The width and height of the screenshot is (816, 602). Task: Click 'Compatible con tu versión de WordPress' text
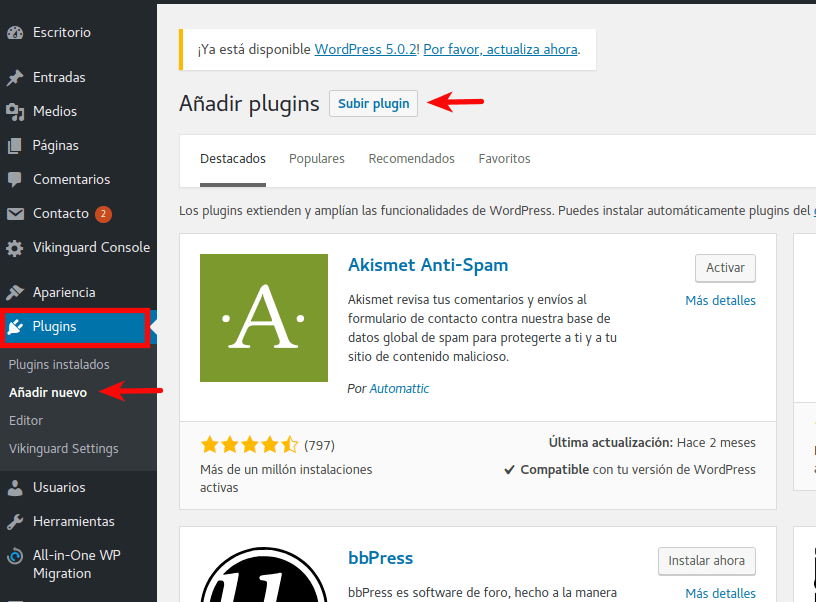[630, 470]
